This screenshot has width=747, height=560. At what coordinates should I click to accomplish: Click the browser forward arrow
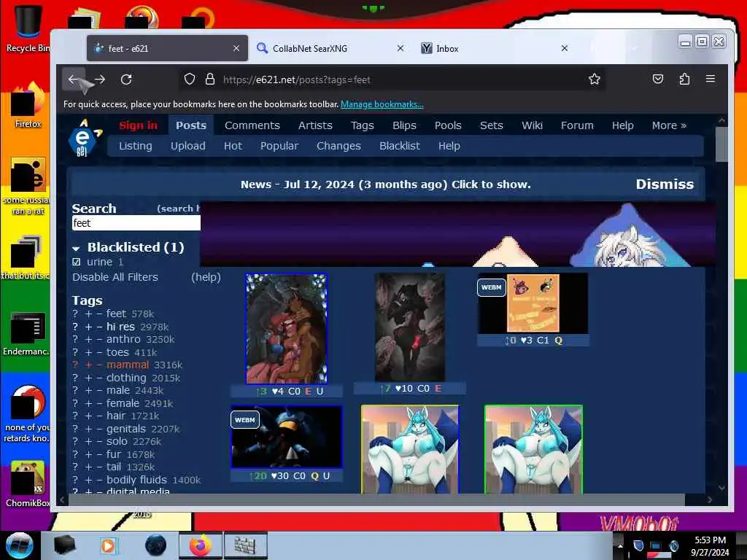tap(99, 79)
